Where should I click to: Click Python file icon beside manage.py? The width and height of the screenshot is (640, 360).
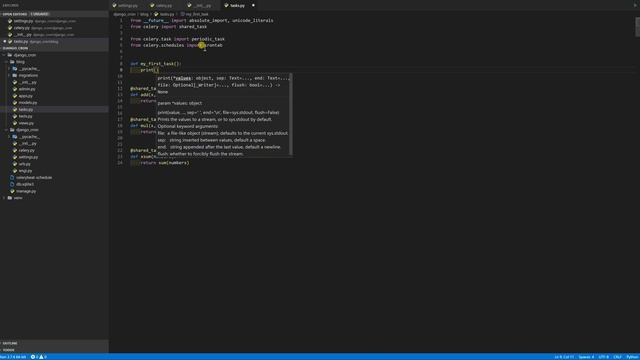point(12,191)
